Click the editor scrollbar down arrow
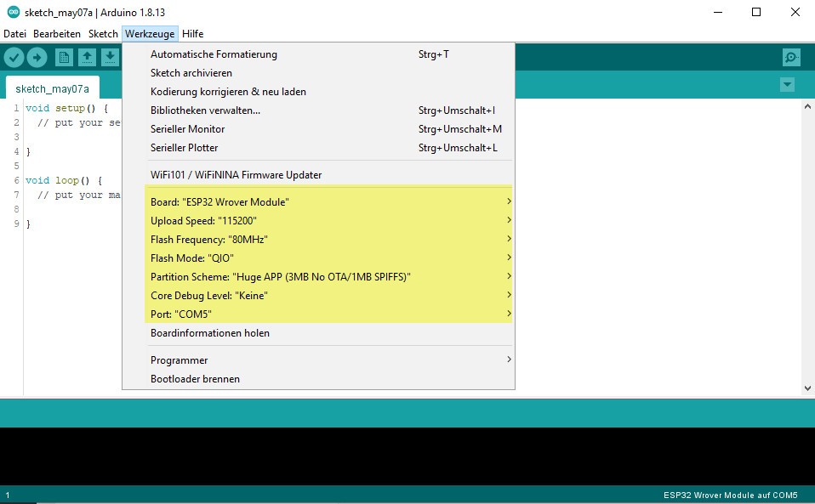This screenshot has width=815, height=504. click(x=807, y=388)
